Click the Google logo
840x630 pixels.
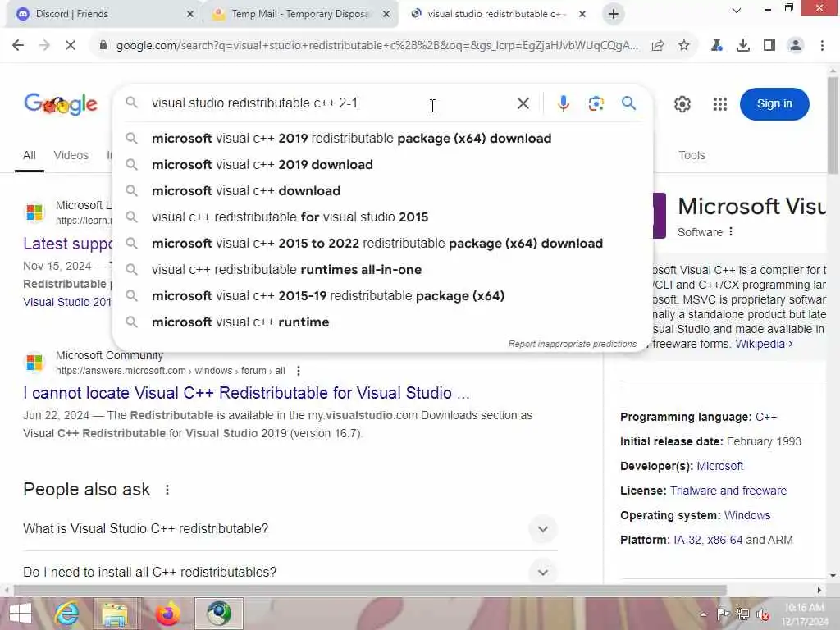(61, 104)
